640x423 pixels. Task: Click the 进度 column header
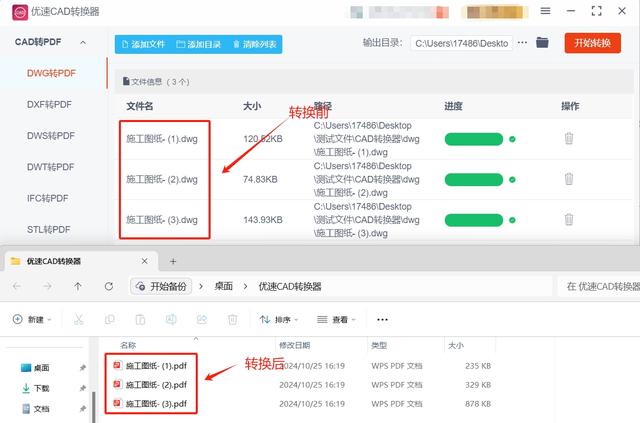453,106
